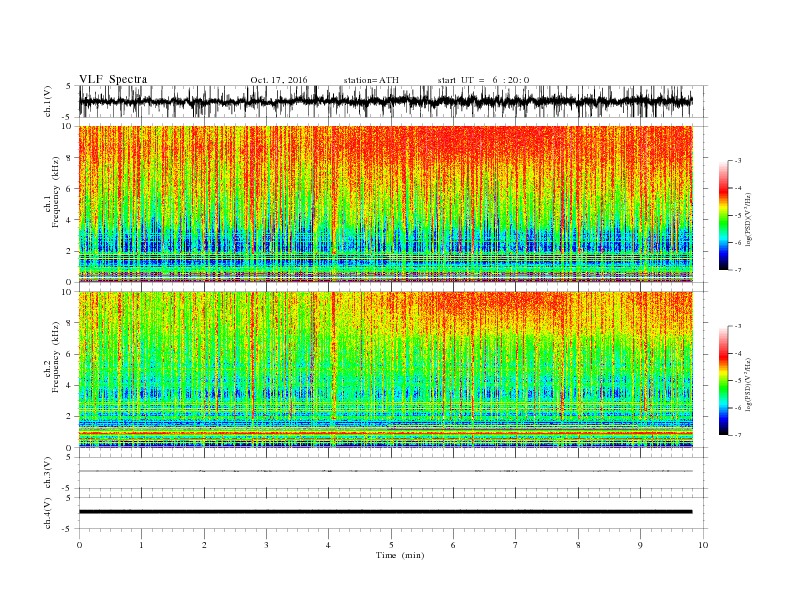The height and width of the screenshot is (612, 792).
Task: Click time axis tick label "8"
Action: (578, 545)
